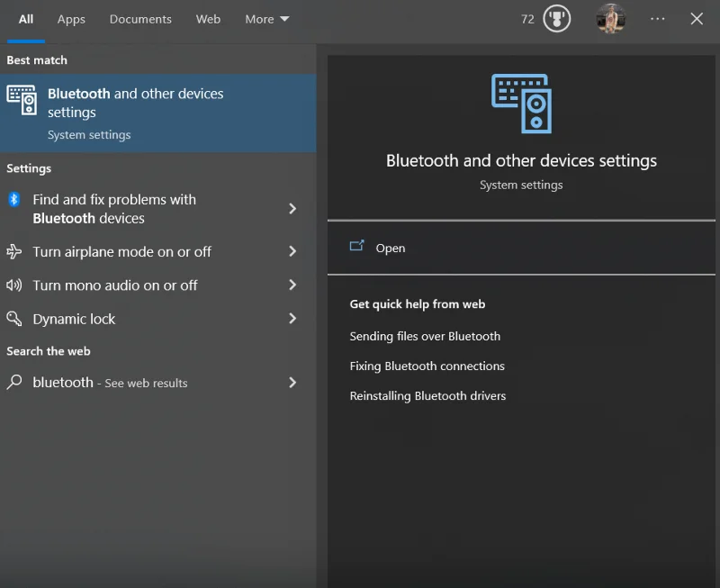Click the Search the web section header

coord(49,351)
